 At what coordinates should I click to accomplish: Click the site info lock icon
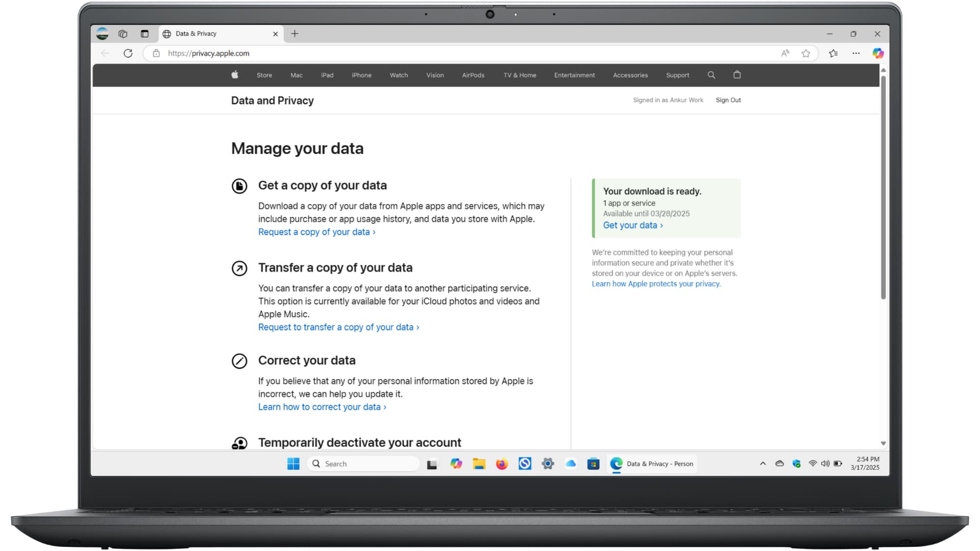pyautogui.click(x=156, y=53)
